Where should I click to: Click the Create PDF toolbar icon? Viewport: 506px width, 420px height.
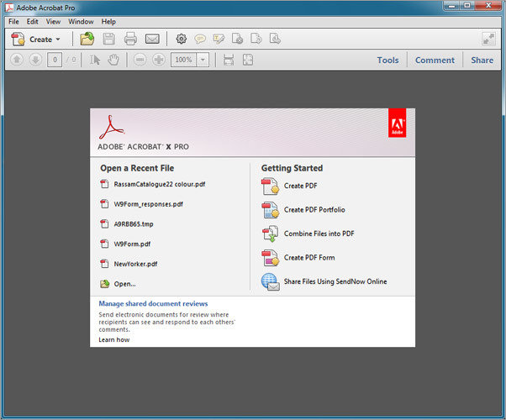tap(18, 39)
